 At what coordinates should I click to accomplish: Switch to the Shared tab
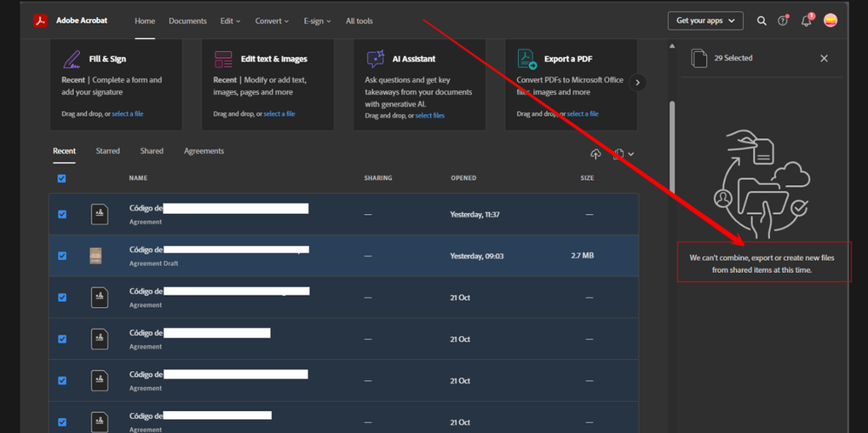(x=152, y=150)
